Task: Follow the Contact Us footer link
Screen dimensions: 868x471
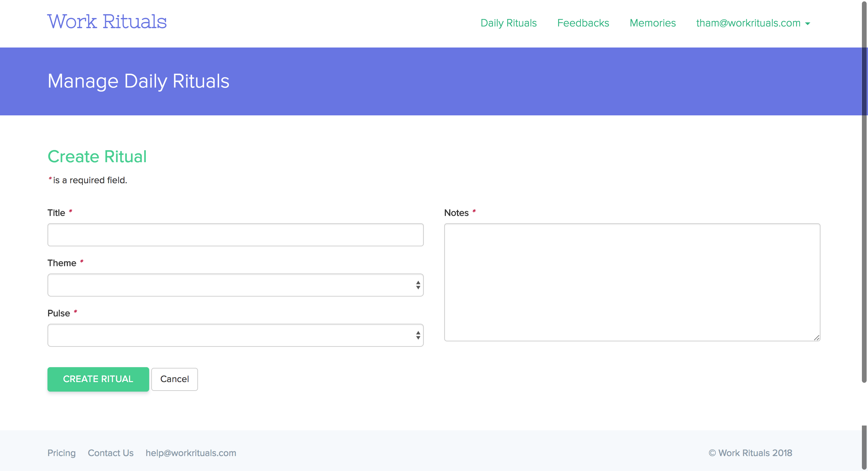Action: (111, 453)
